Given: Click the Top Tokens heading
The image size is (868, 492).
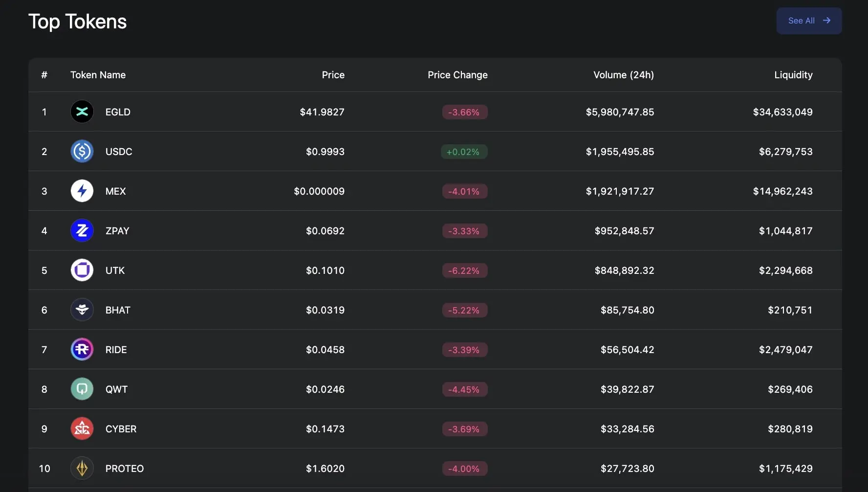Looking at the screenshot, I should [x=78, y=22].
